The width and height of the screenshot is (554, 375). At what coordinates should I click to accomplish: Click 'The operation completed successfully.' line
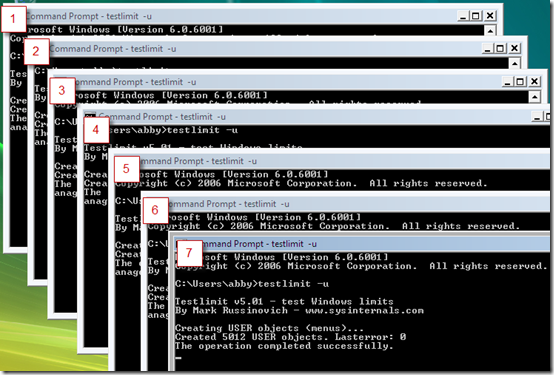point(284,346)
